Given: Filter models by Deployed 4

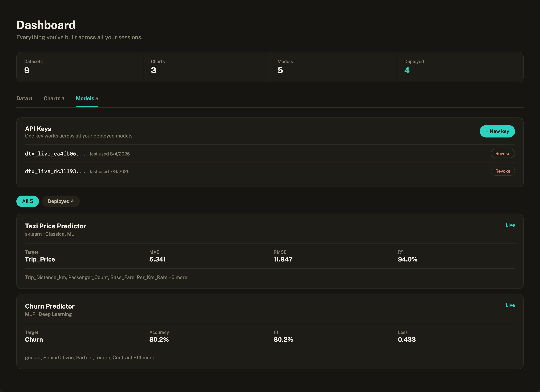Looking at the screenshot, I should [61, 201].
